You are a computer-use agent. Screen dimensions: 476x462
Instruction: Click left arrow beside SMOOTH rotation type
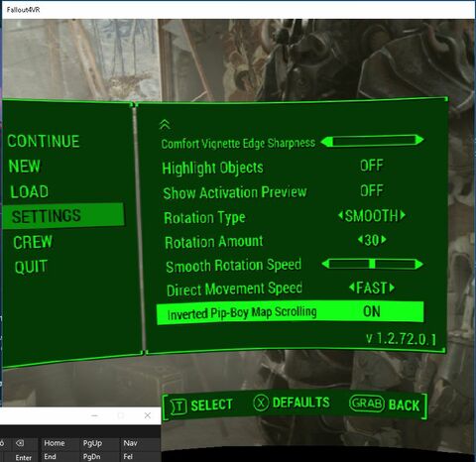click(340, 215)
